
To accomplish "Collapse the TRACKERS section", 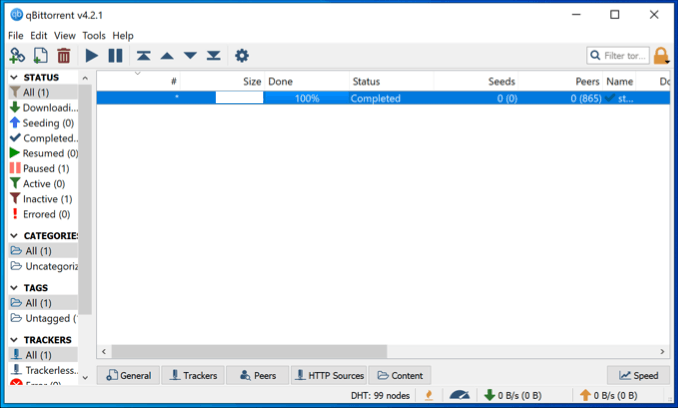I will (14, 340).
